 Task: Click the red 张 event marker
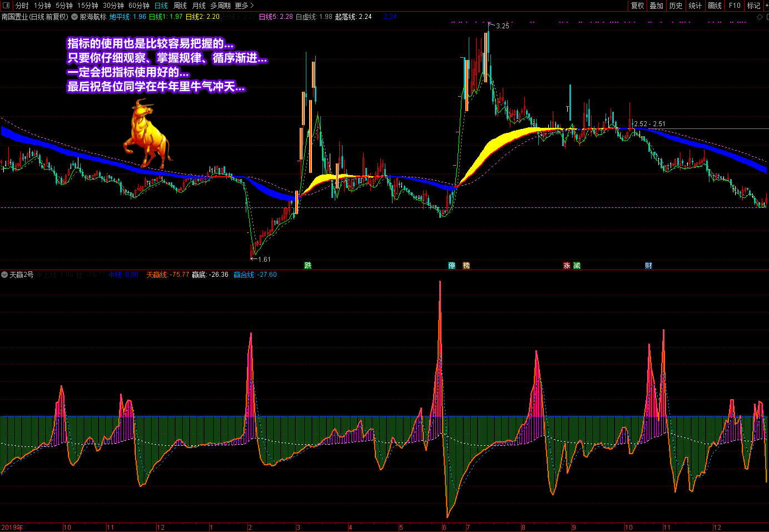click(x=567, y=266)
